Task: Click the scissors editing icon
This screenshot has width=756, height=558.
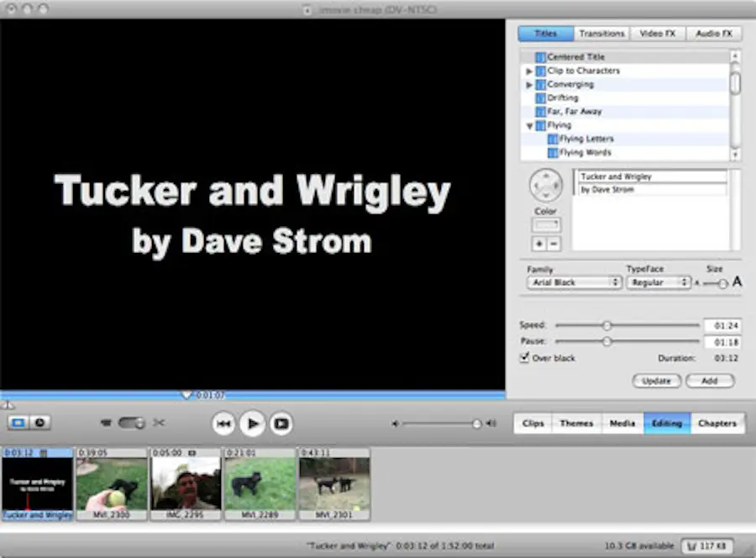Action: point(158,423)
